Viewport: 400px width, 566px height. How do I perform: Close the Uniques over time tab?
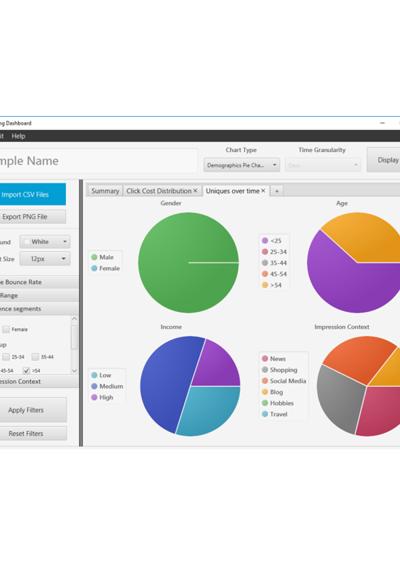[x=263, y=191]
